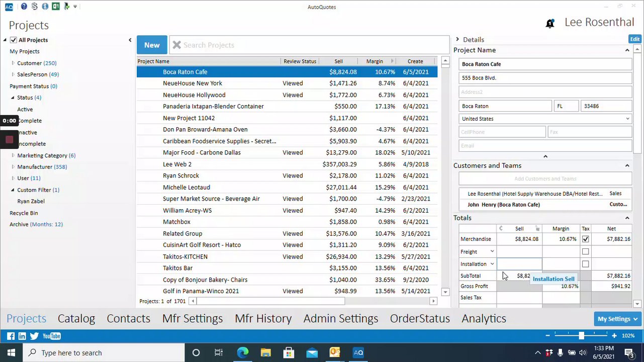The width and height of the screenshot is (644, 362).
Task: Open the United States country dropdown
Action: coord(627,119)
